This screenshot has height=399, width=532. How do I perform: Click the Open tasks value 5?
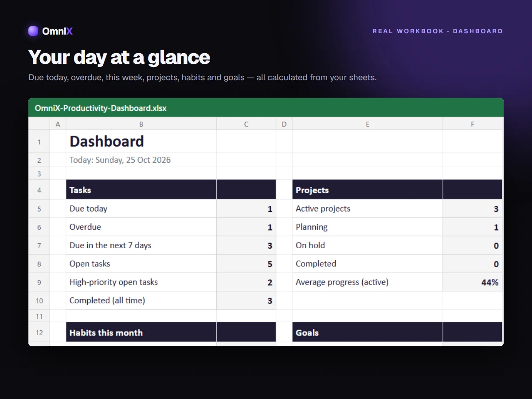pos(246,264)
